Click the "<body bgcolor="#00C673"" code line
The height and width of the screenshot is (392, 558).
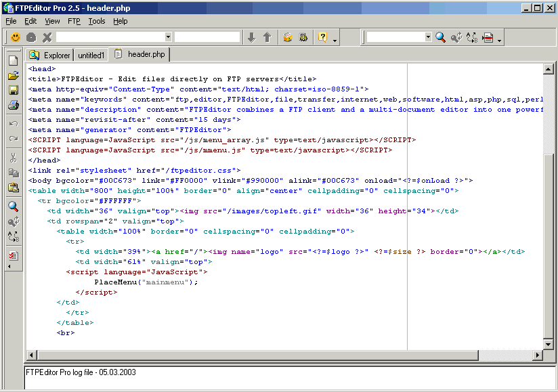[x=251, y=181]
